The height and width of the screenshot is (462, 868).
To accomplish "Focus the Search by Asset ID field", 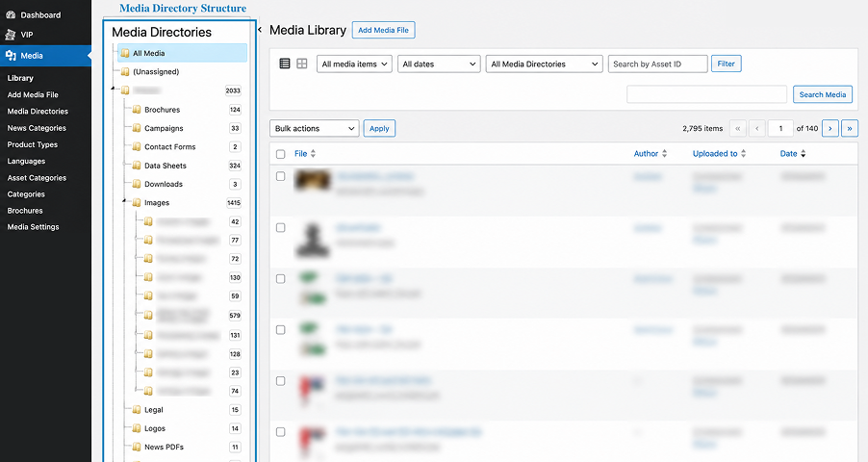I will pyautogui.click(x=657, y=64).
